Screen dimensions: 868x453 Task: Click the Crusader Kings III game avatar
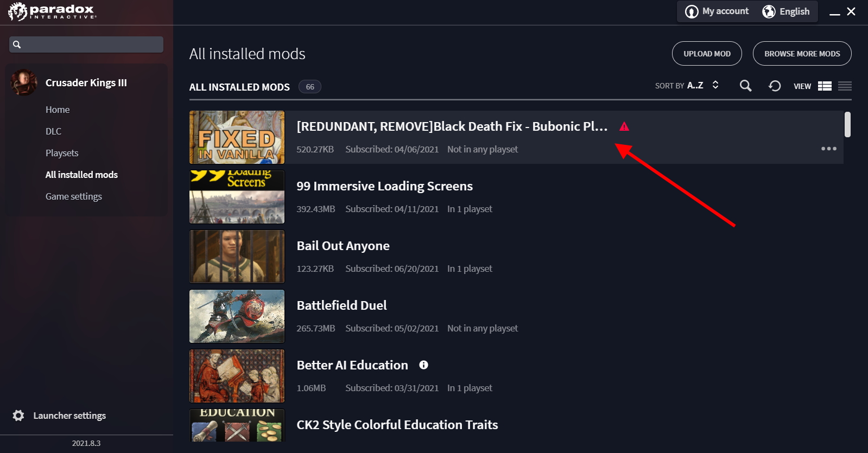point(24,82)
